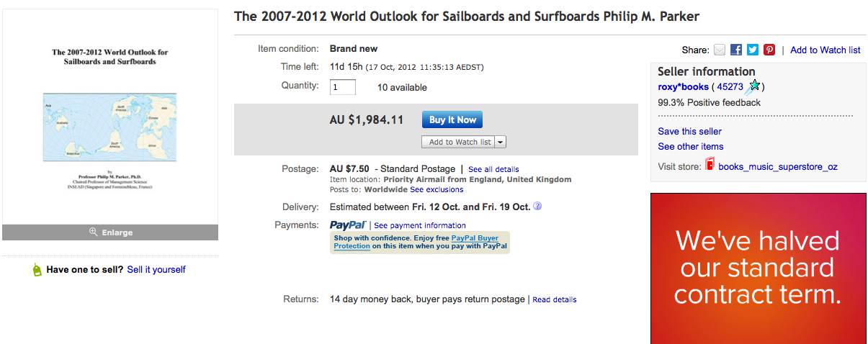
Task: Click the red store door icon
Action: point(710,166)
